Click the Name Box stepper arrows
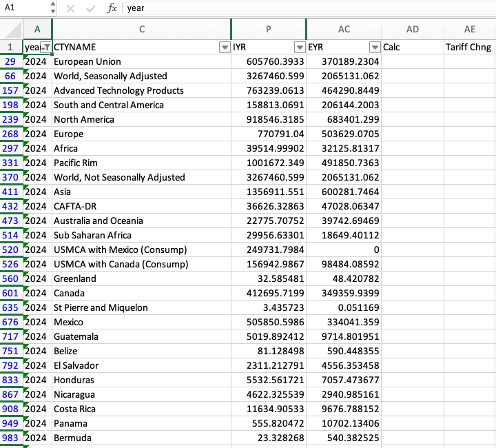 point(53,8)
